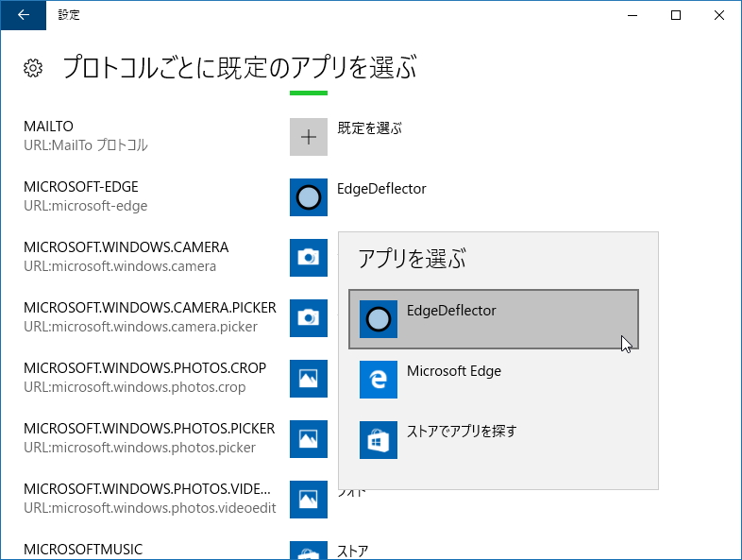Click the Store icon for MICROSOFTMUSIC
The image size is (742, 560).
309,551
